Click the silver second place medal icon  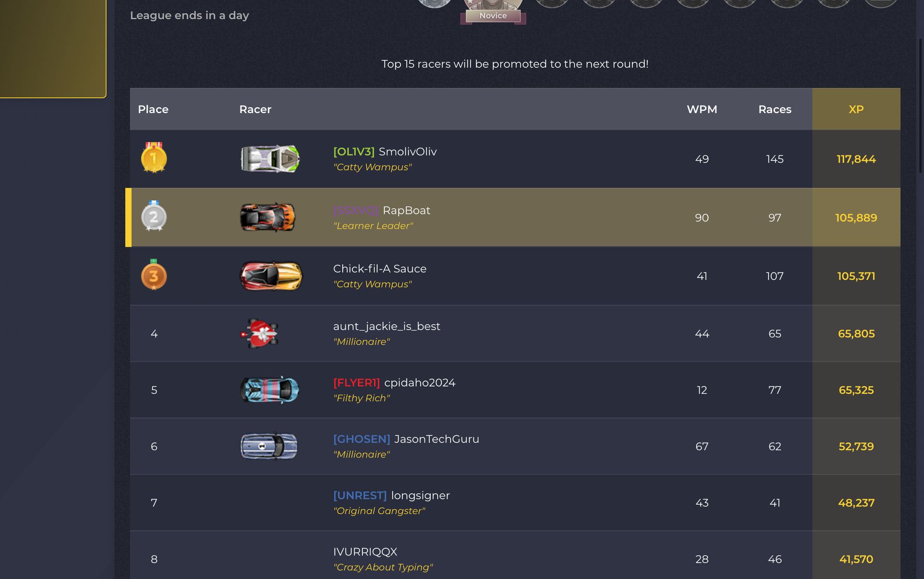click(154, 216)
